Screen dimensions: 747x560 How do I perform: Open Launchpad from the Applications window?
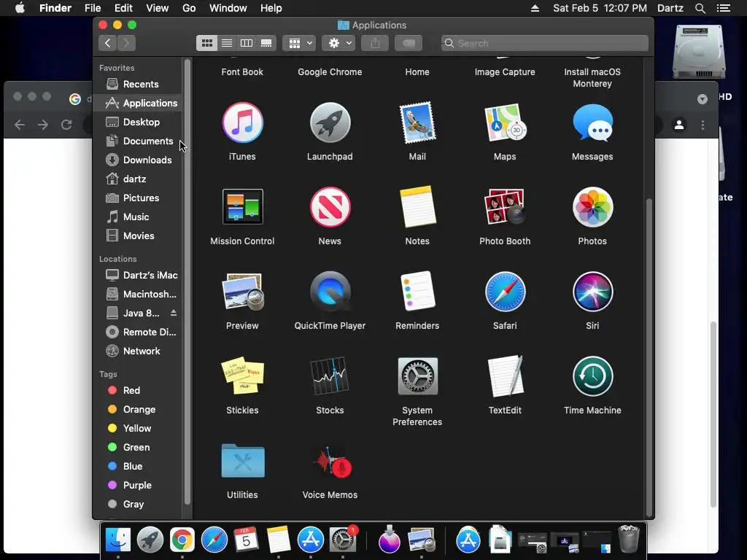pyautogui.click(x=330, y=122)
